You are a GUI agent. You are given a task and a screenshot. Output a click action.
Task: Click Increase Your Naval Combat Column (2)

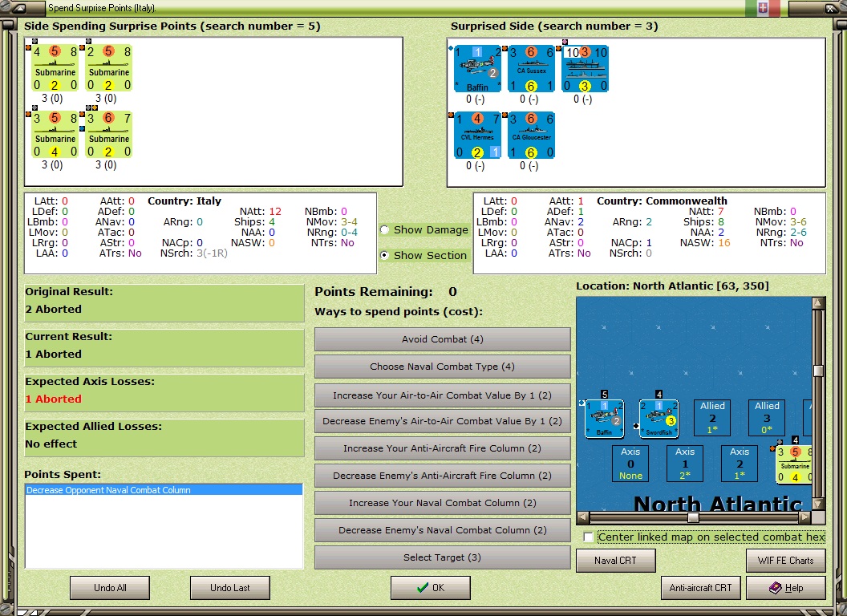tap(443, 503)
